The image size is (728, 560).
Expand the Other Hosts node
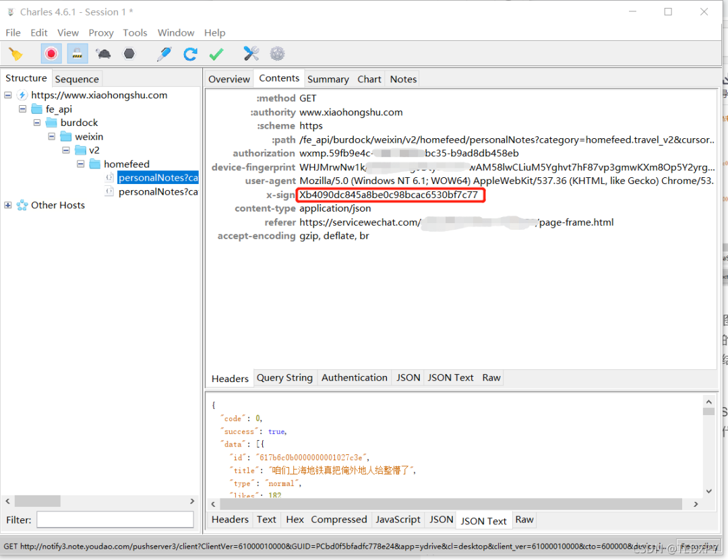coord(8,206)
